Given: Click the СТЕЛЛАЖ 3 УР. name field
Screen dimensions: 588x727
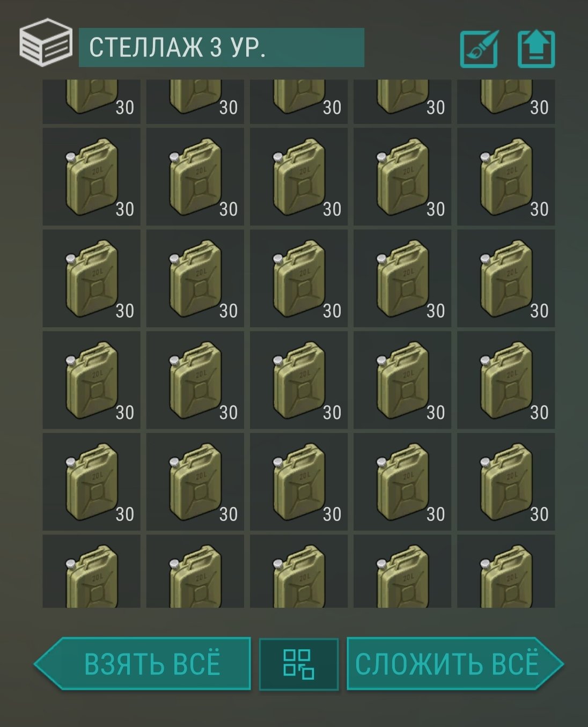Looking at the screenshot, I should point(222,47).
